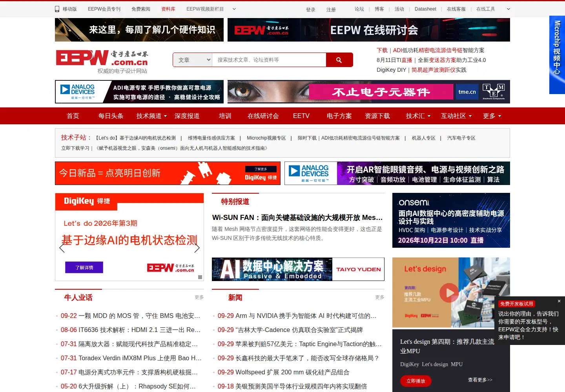This screenshot has width=565, height=392.
Task: Click the search text input field
Action: tap(269, 60)
